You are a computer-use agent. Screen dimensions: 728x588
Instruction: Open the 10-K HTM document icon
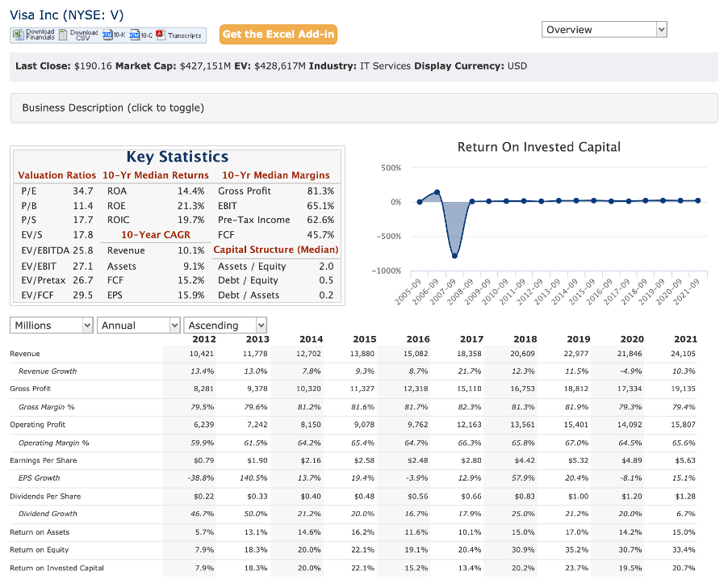click(107, 35)
